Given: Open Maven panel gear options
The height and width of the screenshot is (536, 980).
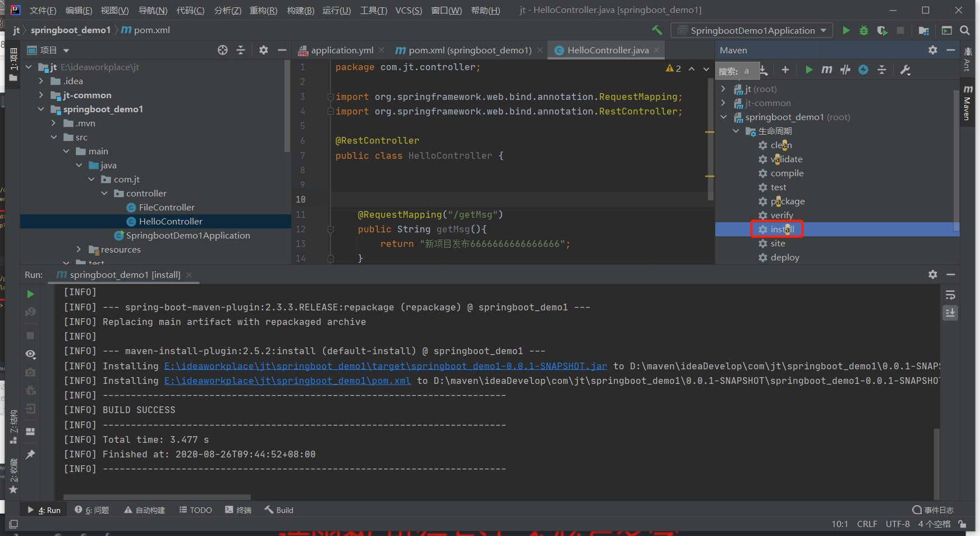Looking at the screenshot, I should pyautogui.click(x=933, y=50).
